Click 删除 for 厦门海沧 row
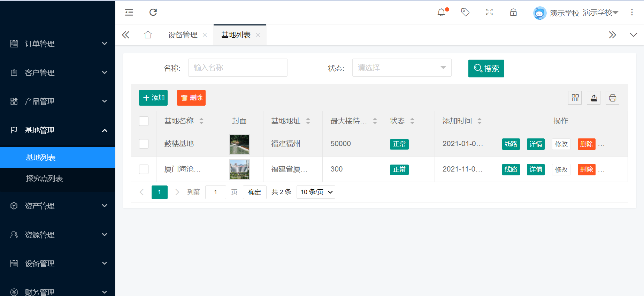Viewport: 644px width, 296px height. pyautogui.click(x=586, y=169)
